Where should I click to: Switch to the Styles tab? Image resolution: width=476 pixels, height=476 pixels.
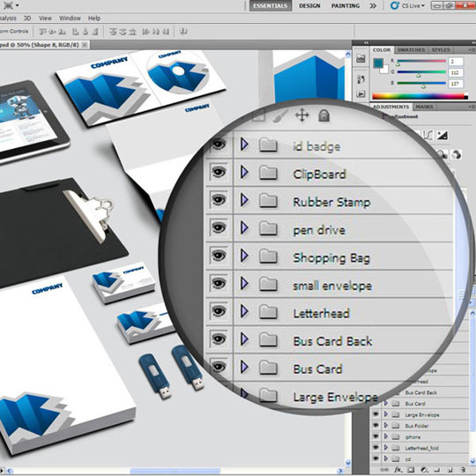pos(441,49)
